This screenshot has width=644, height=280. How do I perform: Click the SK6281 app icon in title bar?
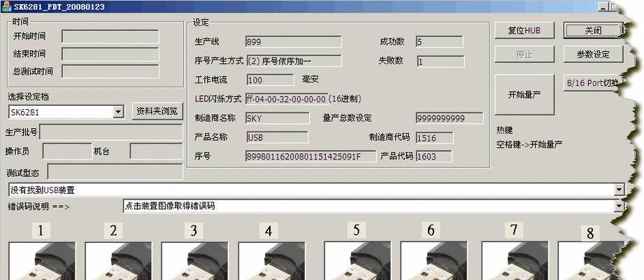(x=6, y=6)
